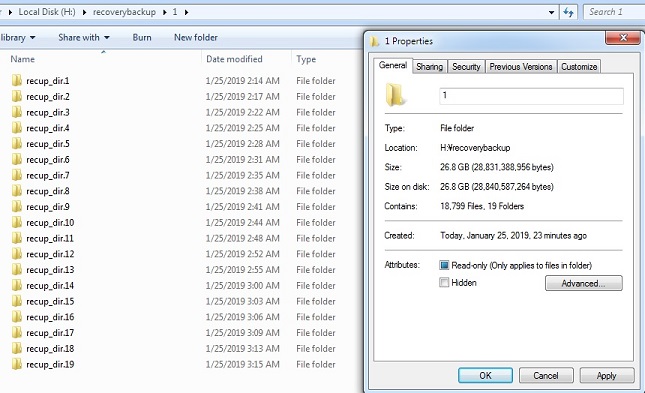Click the recup_dir.13 folder icon

[x=17, y=270]
